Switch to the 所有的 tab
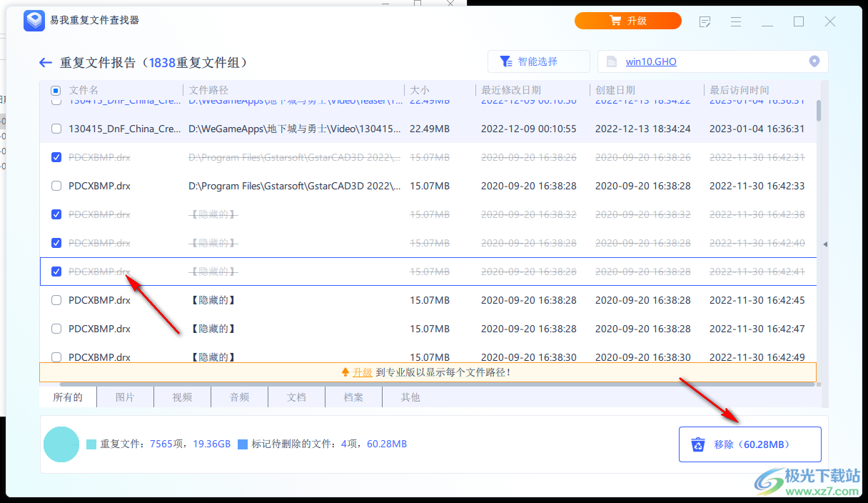The height and width of the screenshot is (503, 868). (x=68, y=397)
